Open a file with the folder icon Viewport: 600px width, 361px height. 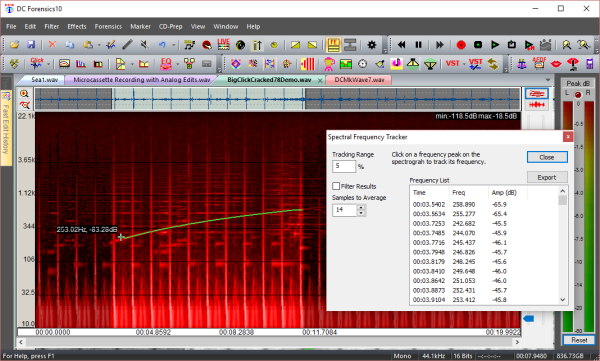(x=15, y=45)
